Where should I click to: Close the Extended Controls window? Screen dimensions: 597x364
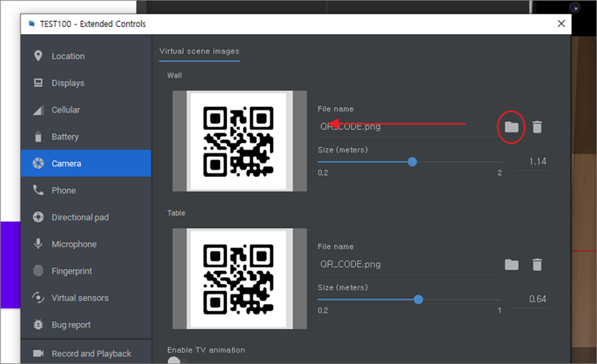click(561, 23)
